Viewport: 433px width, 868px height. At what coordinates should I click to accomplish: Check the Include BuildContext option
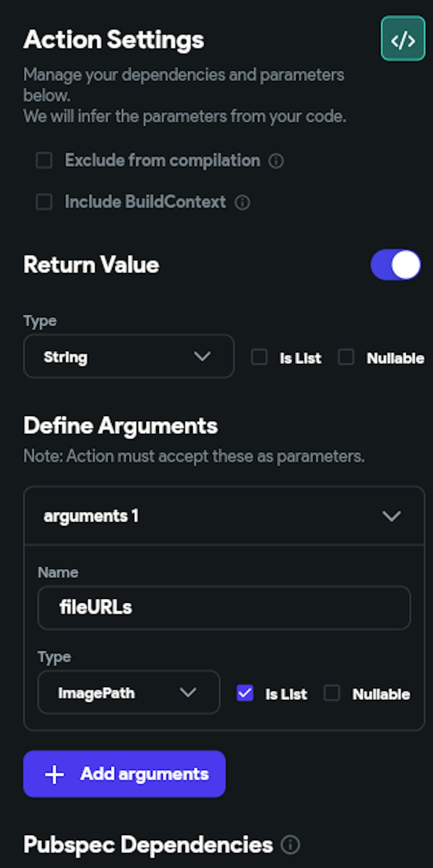tap(44, 202)
